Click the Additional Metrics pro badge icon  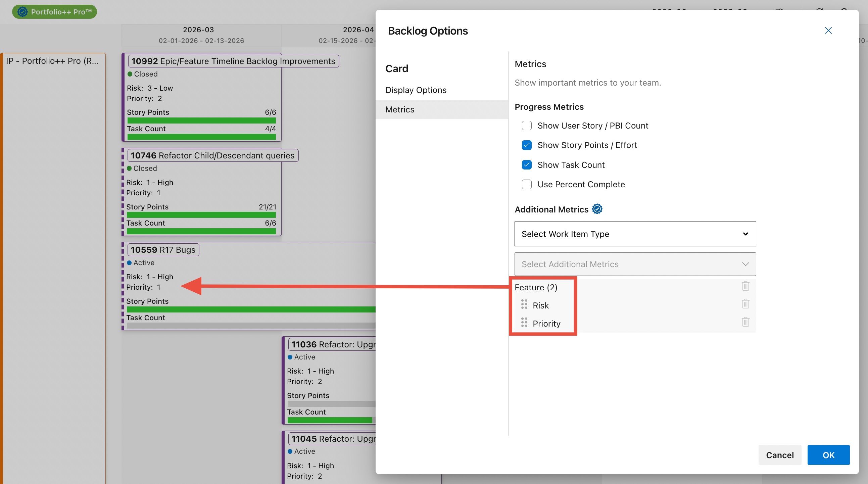(x=597, y=209)
